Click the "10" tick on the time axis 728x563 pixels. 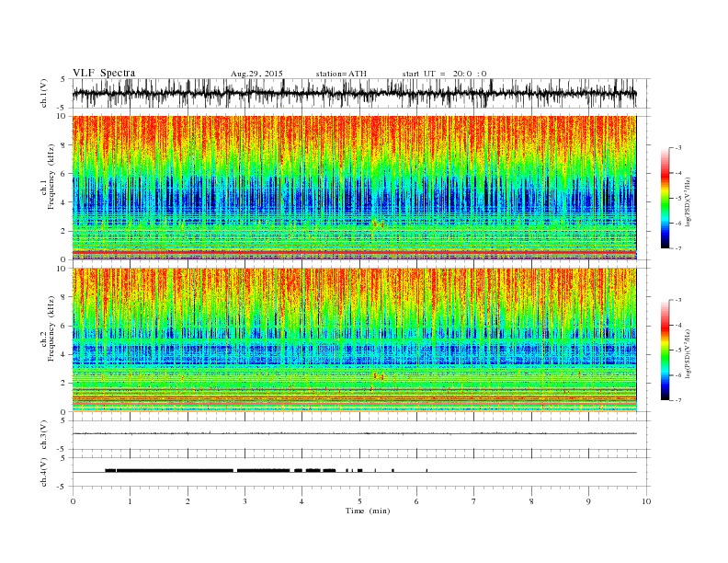(646, 501)
